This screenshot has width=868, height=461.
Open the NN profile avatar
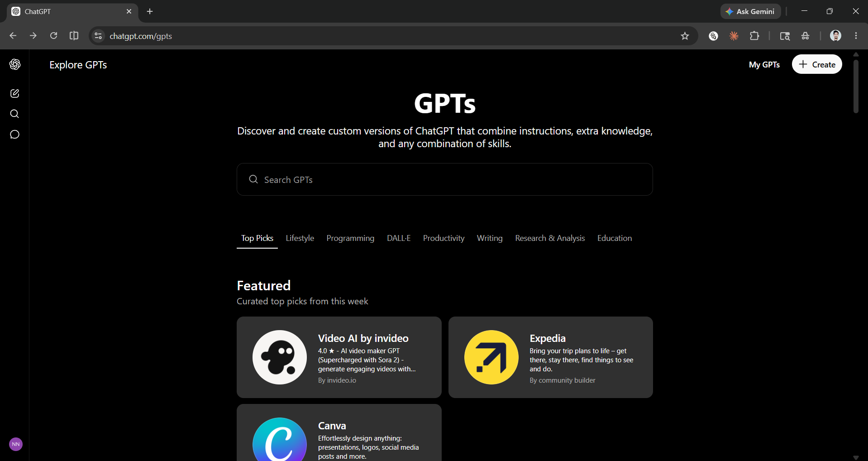pos(16,444)
